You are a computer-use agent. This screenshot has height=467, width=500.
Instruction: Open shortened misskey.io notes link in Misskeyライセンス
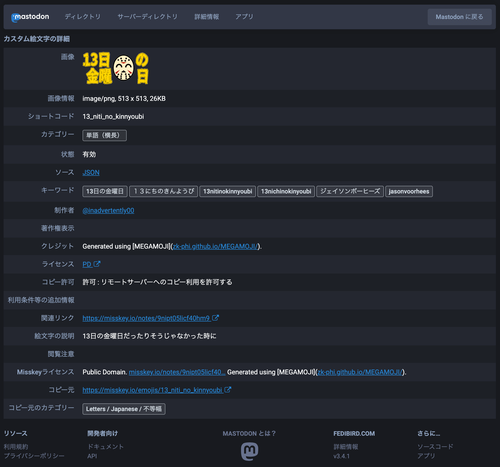177,372
